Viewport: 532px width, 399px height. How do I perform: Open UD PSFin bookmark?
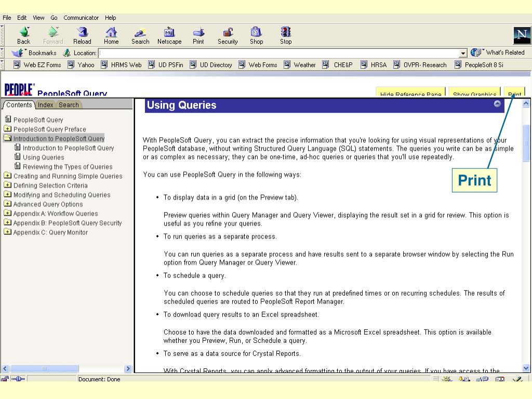166,65
